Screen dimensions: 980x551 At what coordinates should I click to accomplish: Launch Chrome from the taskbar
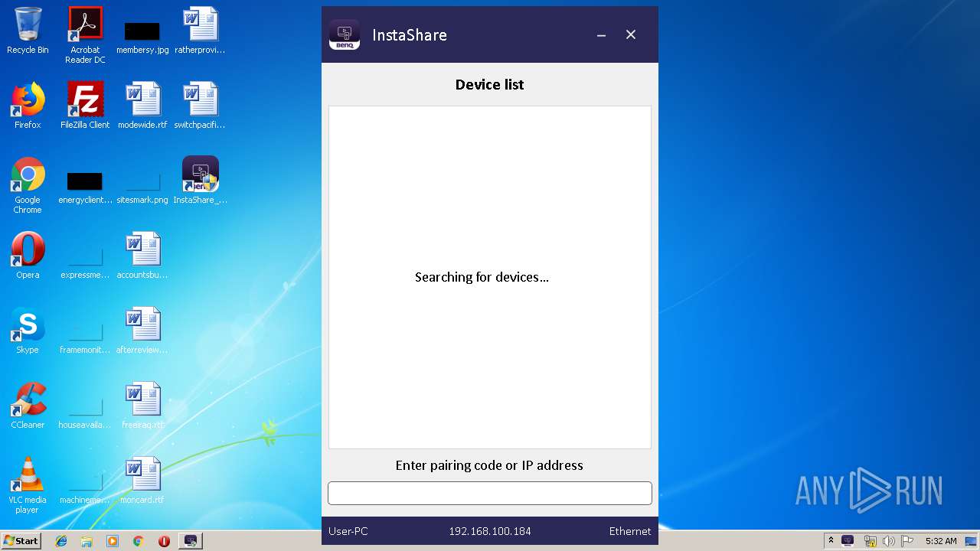(x=138, y=541)
